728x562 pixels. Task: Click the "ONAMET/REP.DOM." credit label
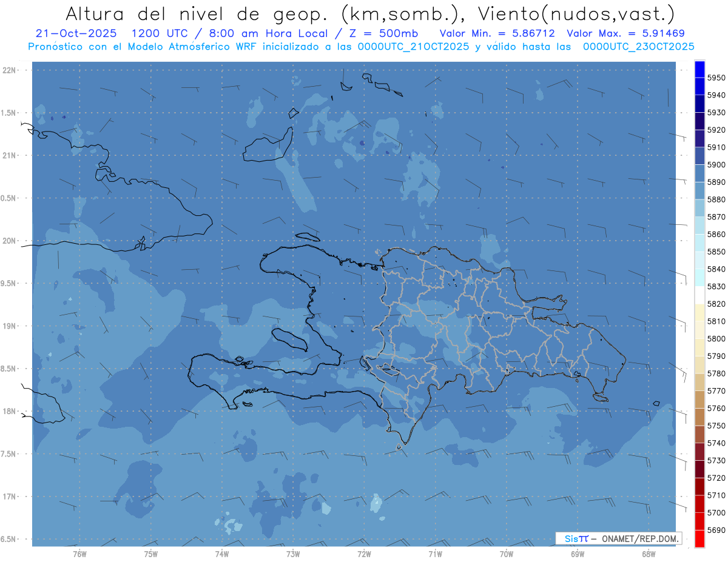click(639, 538)
